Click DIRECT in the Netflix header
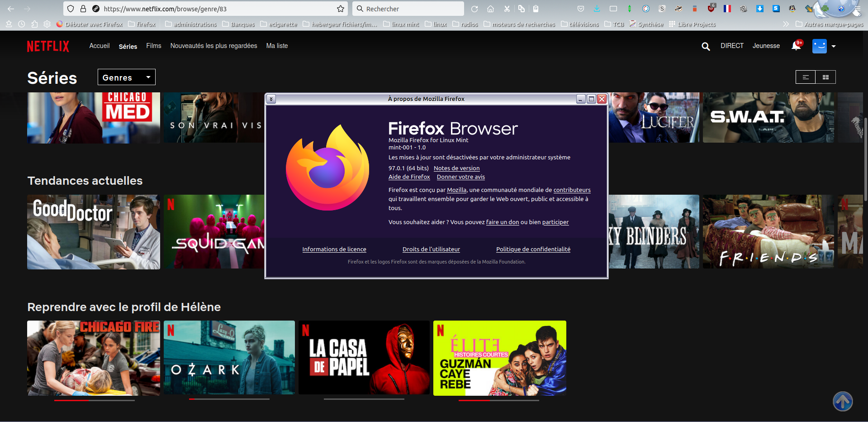The width and height of the screenshot is (868, 422). click(x=732, y=46)
